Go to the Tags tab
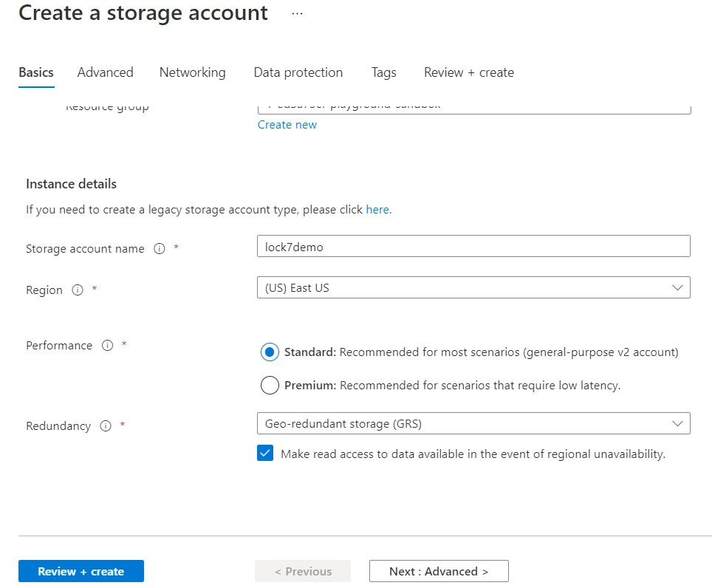 (x=383, y=72)
